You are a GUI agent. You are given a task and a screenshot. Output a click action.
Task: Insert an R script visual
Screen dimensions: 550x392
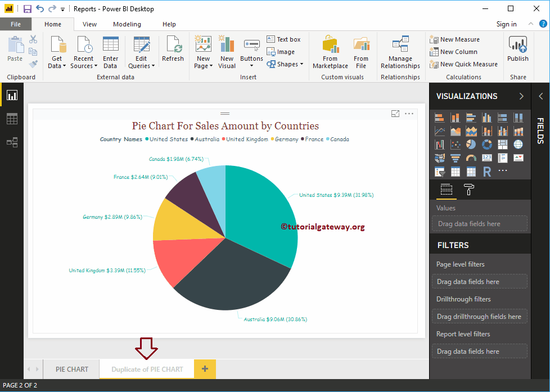click(x=487, y=172)
